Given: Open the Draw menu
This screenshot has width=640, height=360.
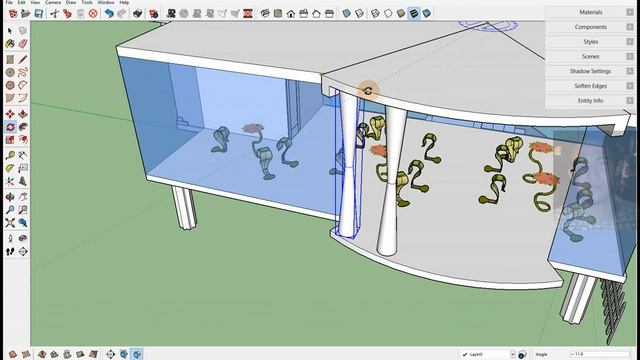Looking at the screenshot, I should (x=71, y=2).
